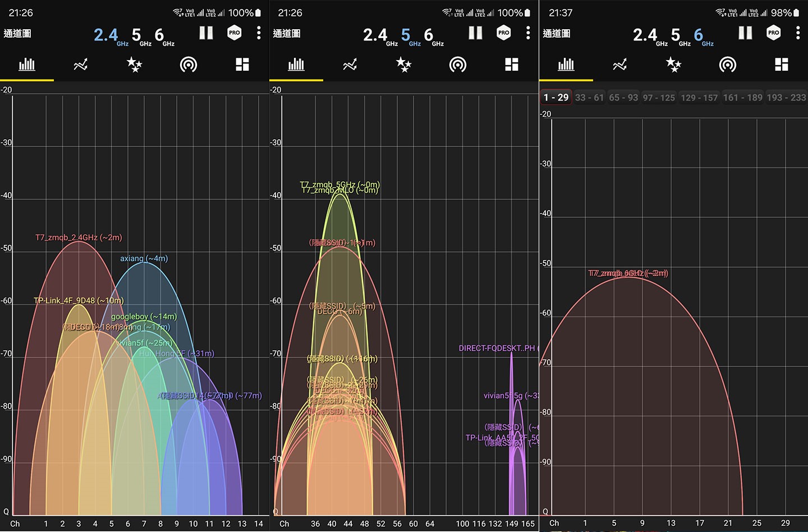
Task: Show the 193 - 233 channel range
Action: click(x=786, y=97)
